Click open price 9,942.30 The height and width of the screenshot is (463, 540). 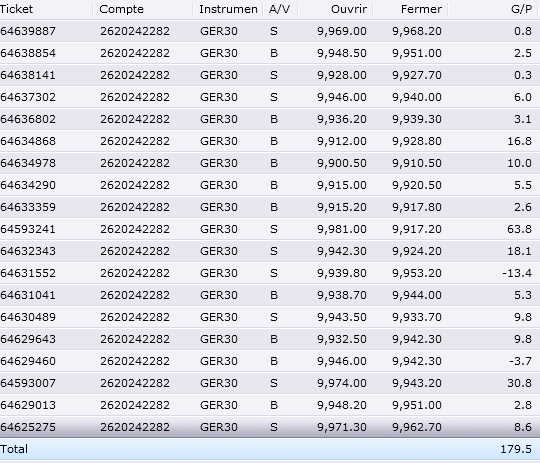[x=342, y=251]
